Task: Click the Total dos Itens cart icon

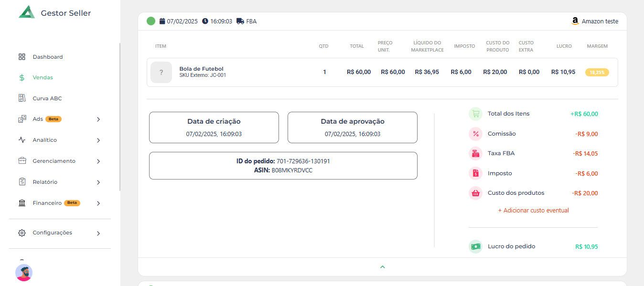Action: click(475, 114)
